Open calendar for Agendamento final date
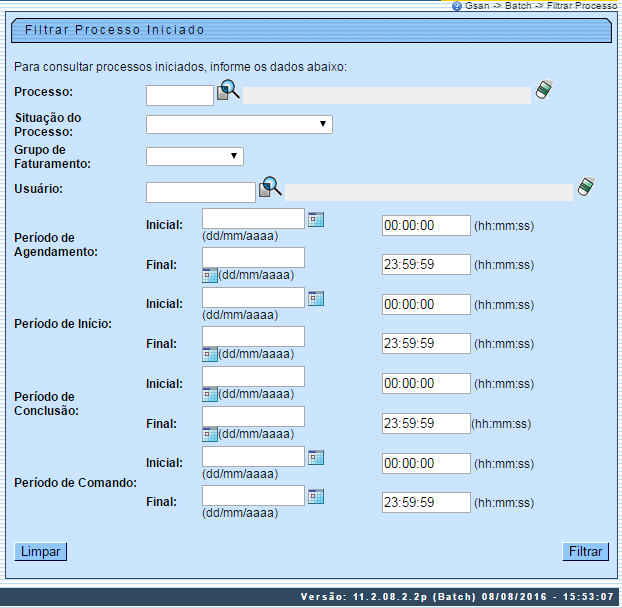This screenshot has height=608, width=622. (x=210, y=275)
